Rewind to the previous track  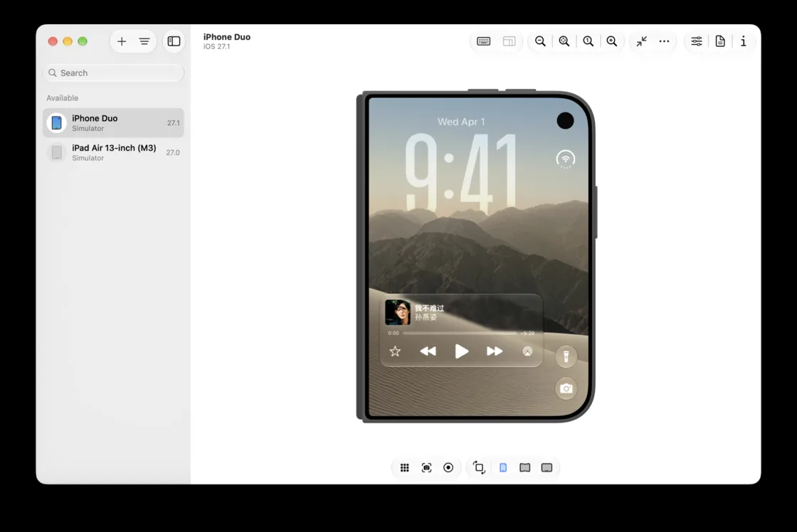point(428,351)
